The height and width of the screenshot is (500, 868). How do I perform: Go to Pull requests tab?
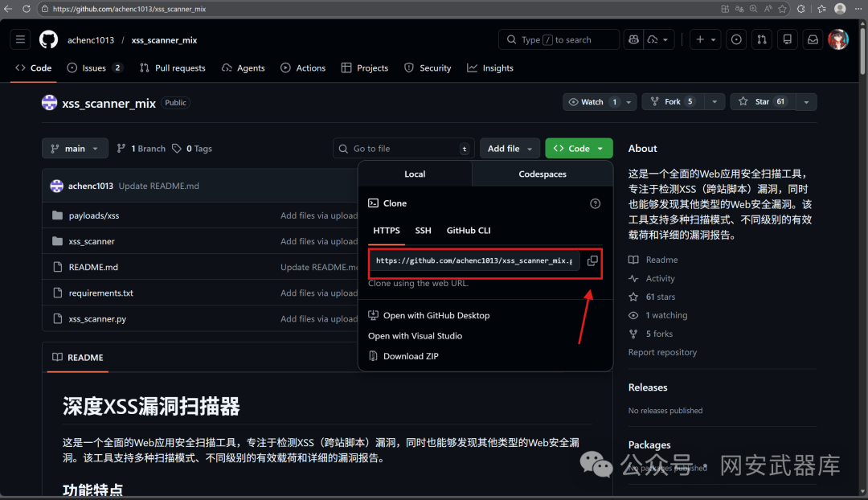point(173,68)
